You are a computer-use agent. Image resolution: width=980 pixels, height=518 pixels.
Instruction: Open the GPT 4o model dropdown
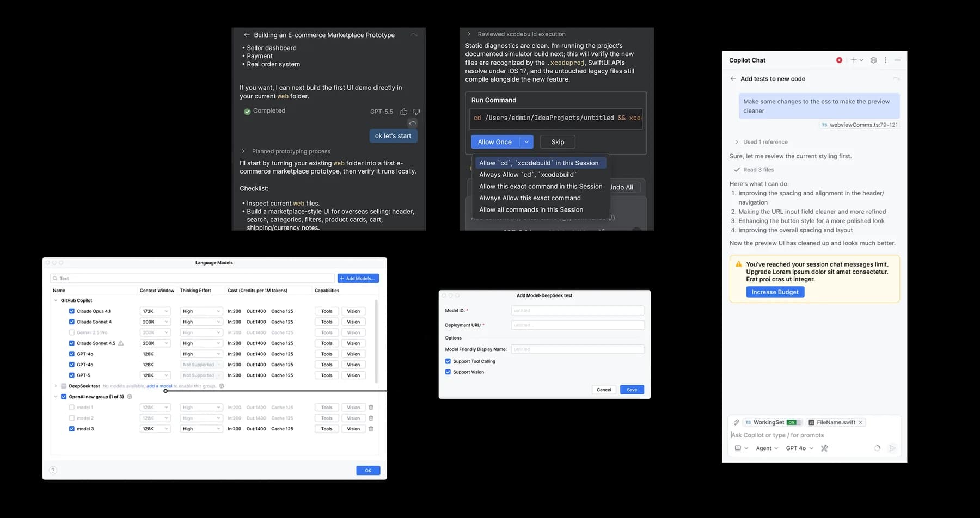(799, 448)
